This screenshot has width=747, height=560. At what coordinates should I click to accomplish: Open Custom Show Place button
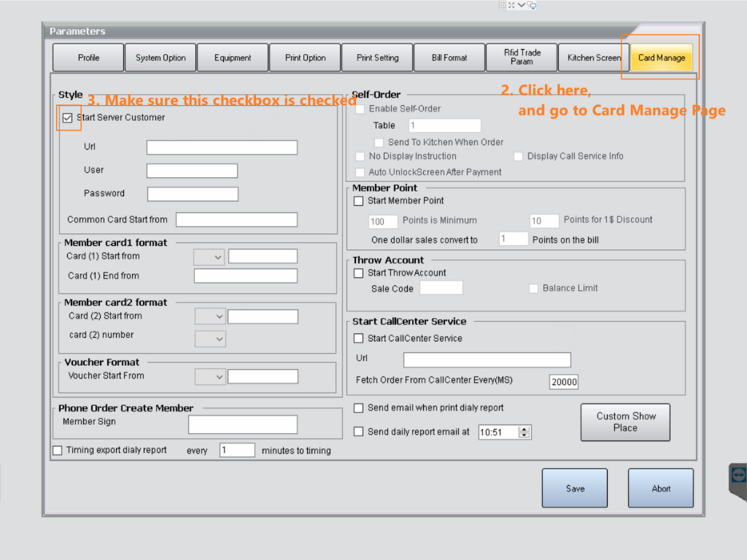(x=625, y=422)
